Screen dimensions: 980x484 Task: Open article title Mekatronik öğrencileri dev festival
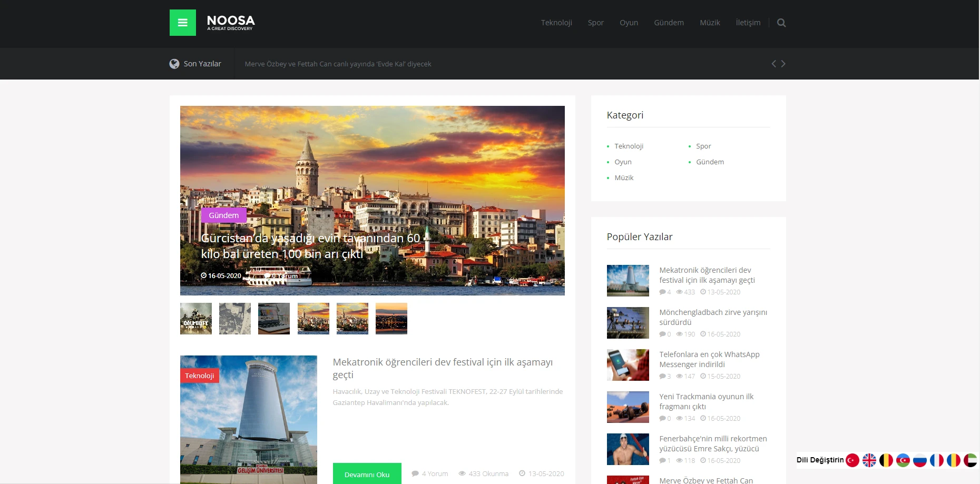(x=443, y=368)
